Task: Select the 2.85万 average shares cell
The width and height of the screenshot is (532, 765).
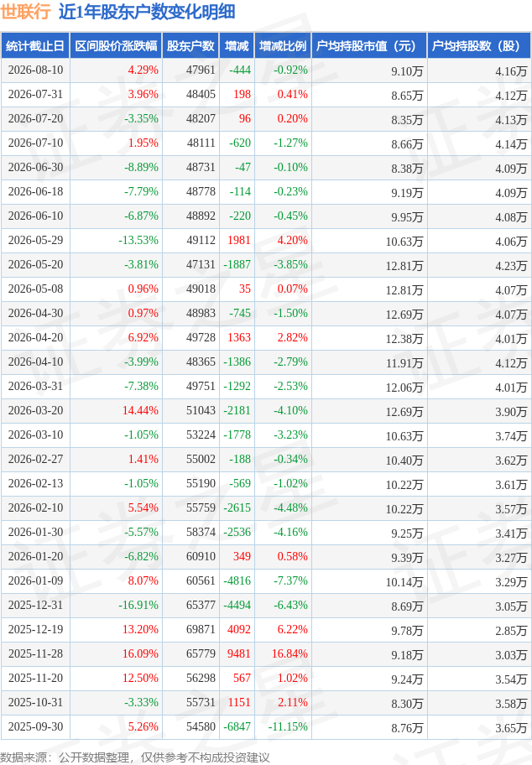Action: [512, 630]
